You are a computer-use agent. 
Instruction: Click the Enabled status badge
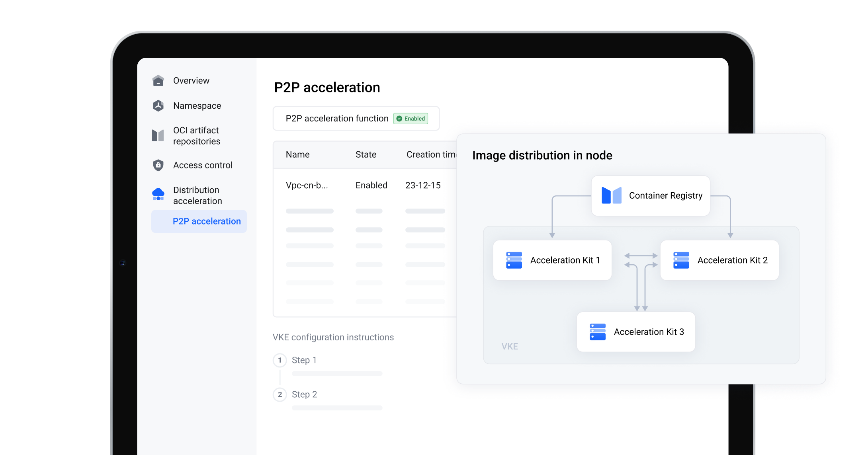(411, 119)
